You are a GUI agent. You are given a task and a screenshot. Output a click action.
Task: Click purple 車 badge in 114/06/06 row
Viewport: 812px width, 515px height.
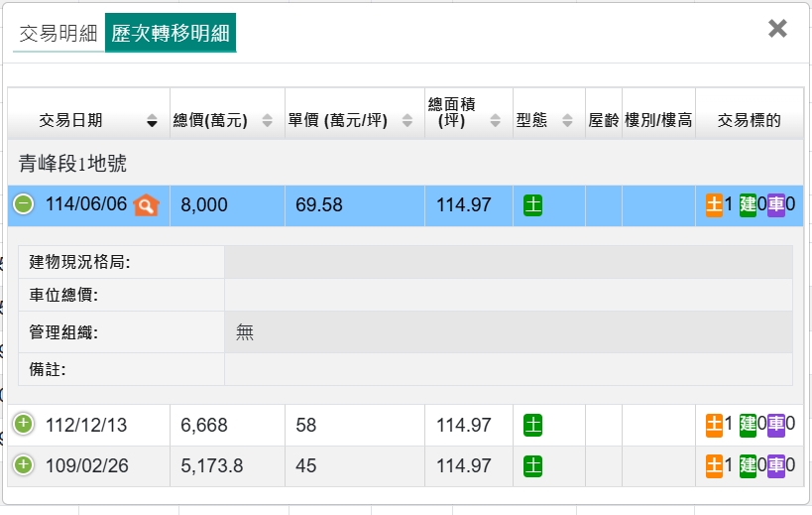776,205
